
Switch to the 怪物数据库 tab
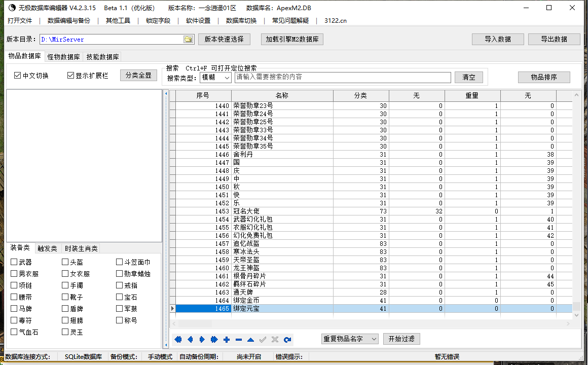tap(64, 57)
